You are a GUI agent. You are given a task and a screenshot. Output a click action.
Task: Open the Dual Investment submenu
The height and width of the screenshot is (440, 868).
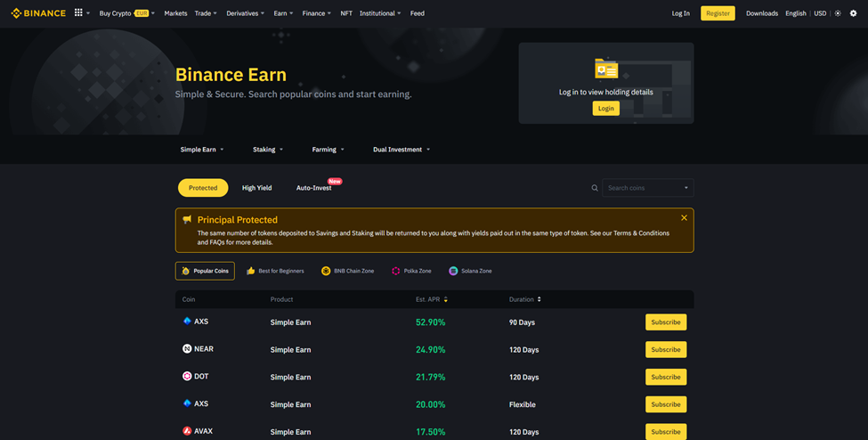402,150
